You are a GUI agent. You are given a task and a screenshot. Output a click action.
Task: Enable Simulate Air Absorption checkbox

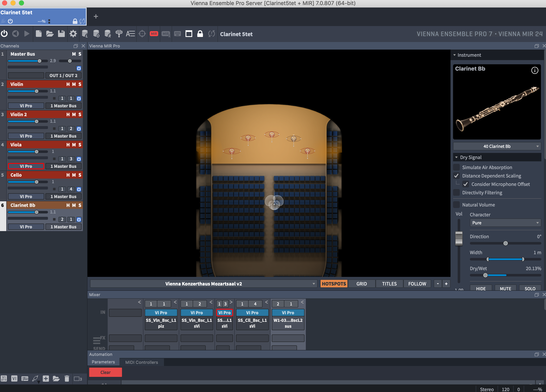tap(456, 167)
